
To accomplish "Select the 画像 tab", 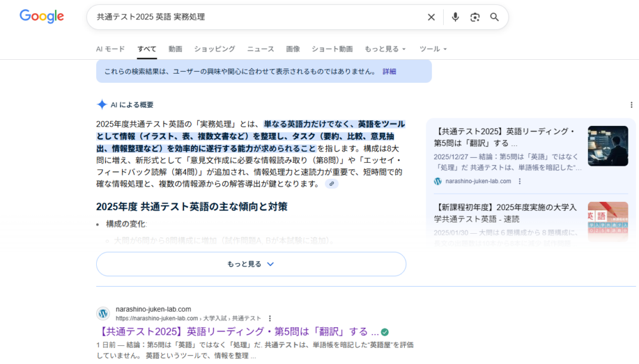I will point(293,49).
